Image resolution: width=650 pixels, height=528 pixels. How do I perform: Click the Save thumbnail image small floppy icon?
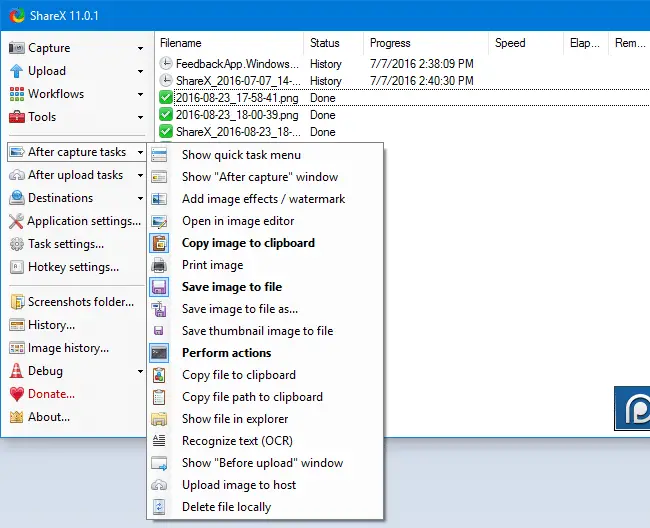point(159,331)
